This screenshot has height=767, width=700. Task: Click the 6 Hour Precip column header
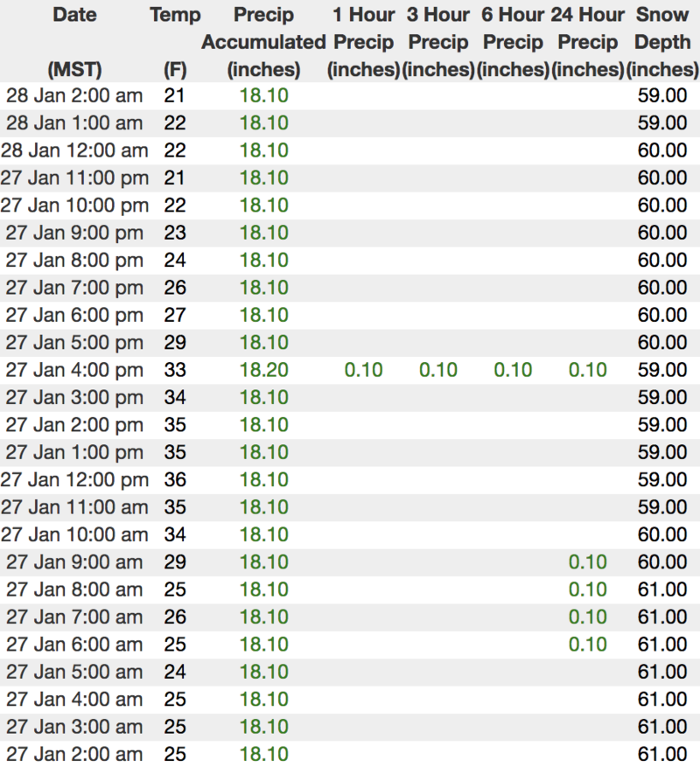click(x=513, y=41)
